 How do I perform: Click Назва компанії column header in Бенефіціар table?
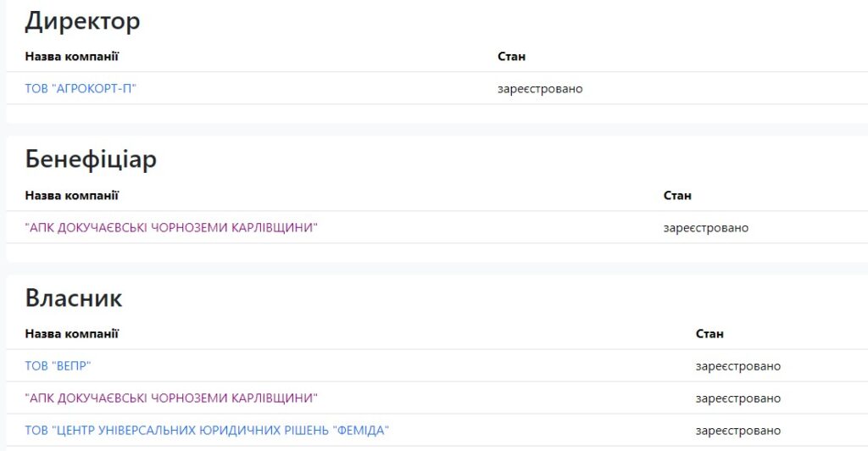click(72, 196)
